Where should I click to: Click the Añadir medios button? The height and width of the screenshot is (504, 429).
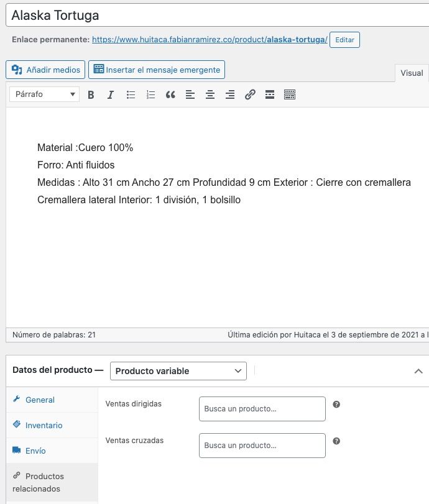pos(45,70)
